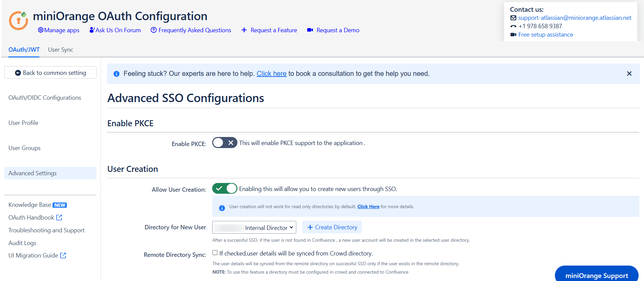Click Back to common setting button

click(x=50, y=73)
